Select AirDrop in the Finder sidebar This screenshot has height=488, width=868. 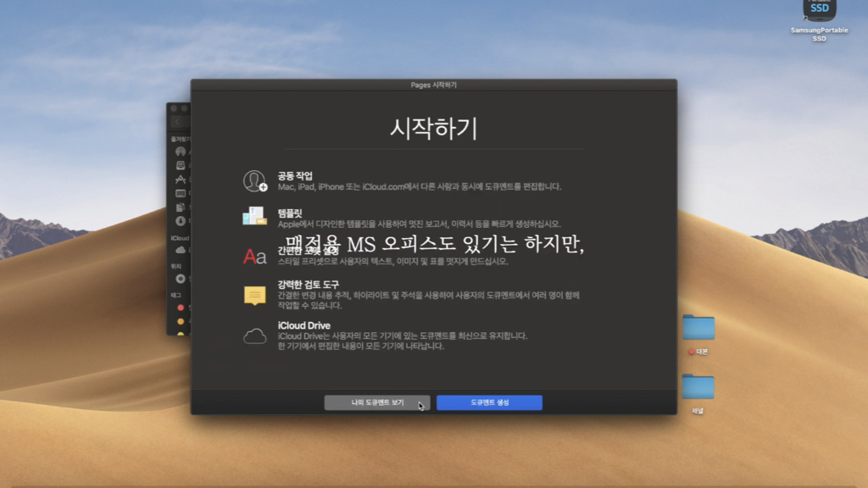[x=181, y=152]
